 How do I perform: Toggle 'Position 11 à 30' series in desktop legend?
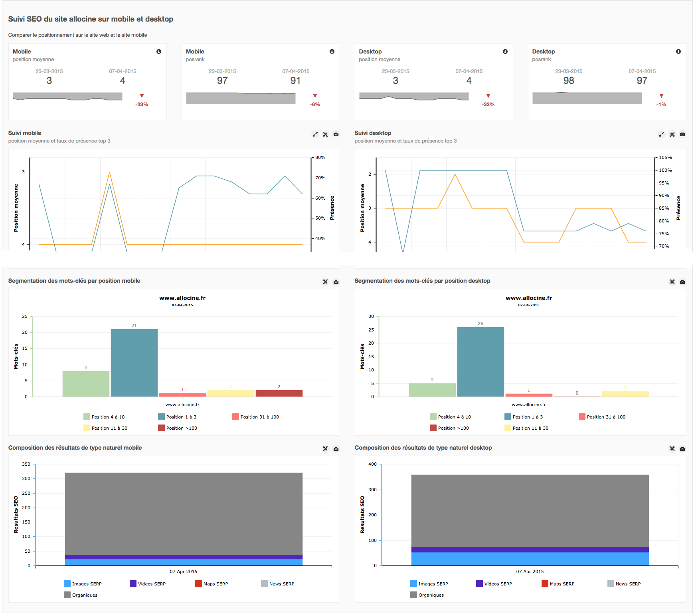526,428
